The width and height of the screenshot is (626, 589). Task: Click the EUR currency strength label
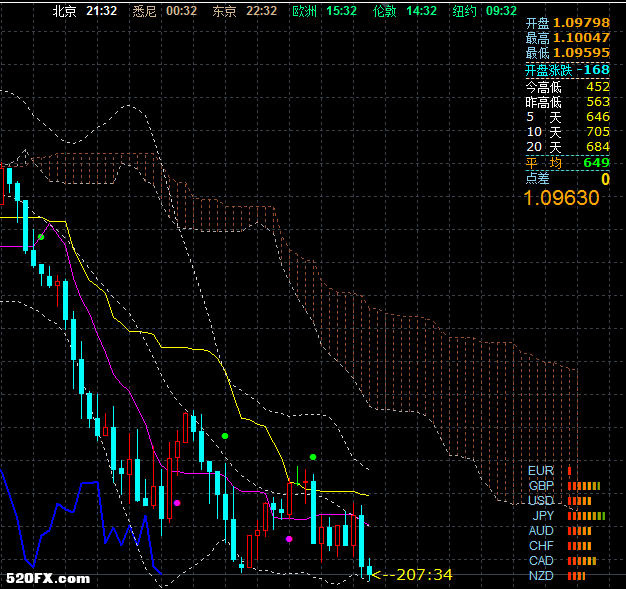[541, 471]
